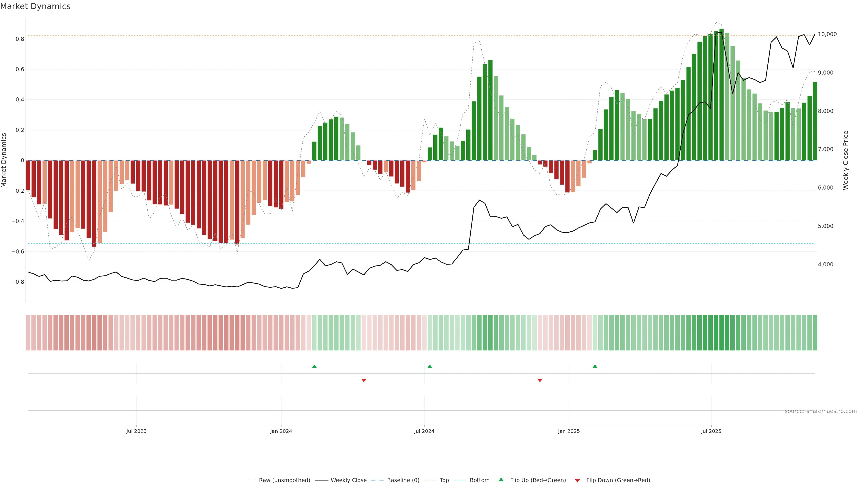Screen dimensions: 868x488
Task: Click the Flip Down marker before Jan 2025
Action: (540, 380)
